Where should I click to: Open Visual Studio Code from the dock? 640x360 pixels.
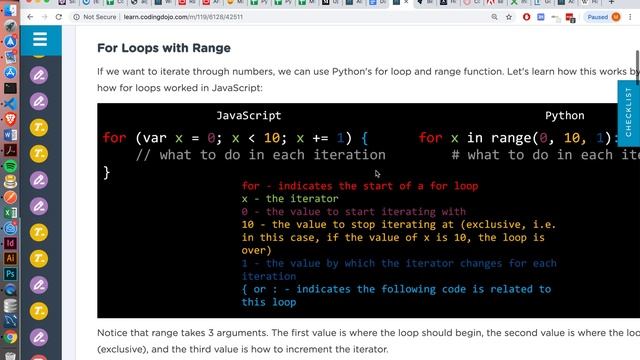[10, 104]
